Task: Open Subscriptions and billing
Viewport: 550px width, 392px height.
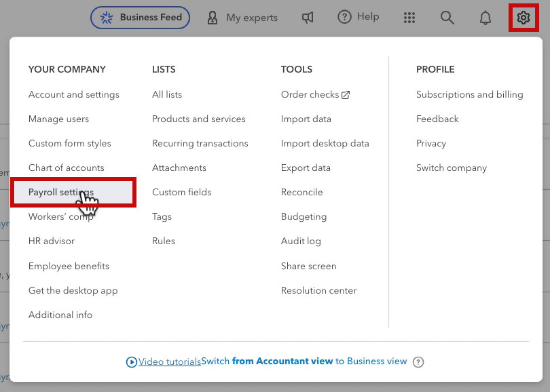Action: pyautogui.click(x=469, y=94)
